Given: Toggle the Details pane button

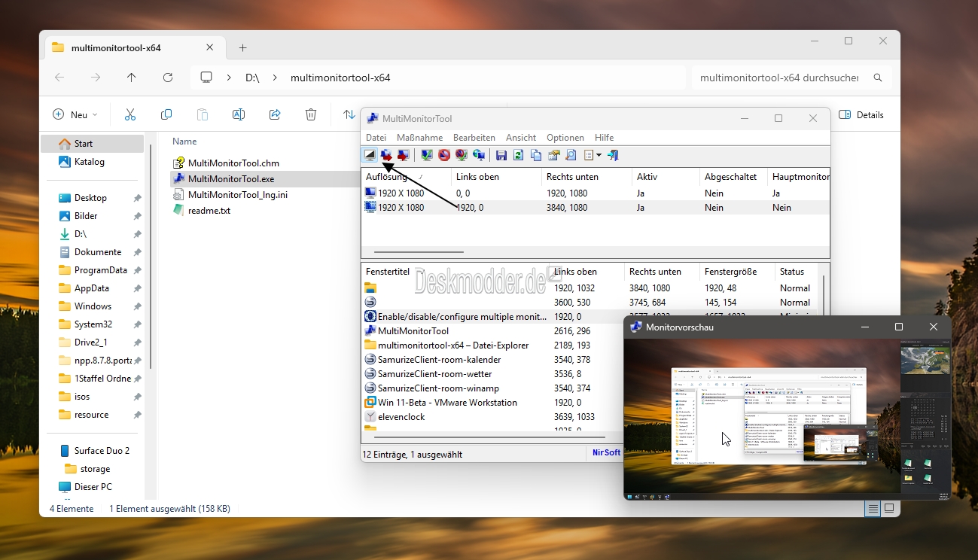Looking at the screenshot, I should click(861, 114).
